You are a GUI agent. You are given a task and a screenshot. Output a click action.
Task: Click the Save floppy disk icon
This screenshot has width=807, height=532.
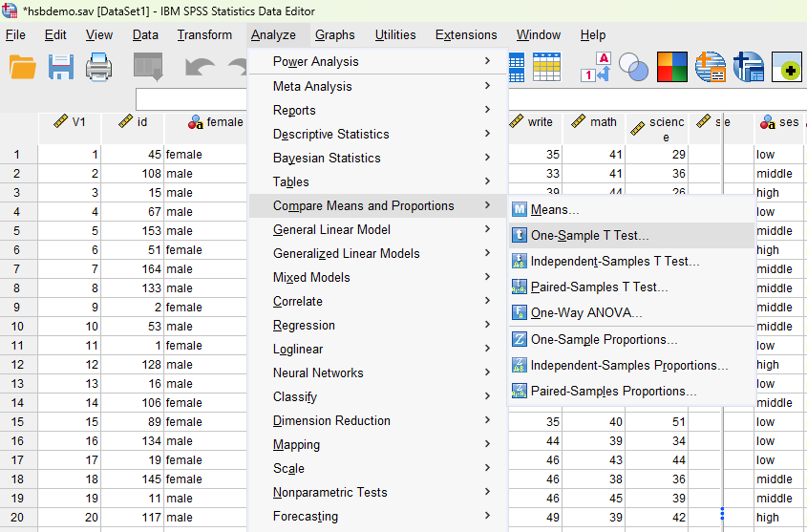(61, 67)
